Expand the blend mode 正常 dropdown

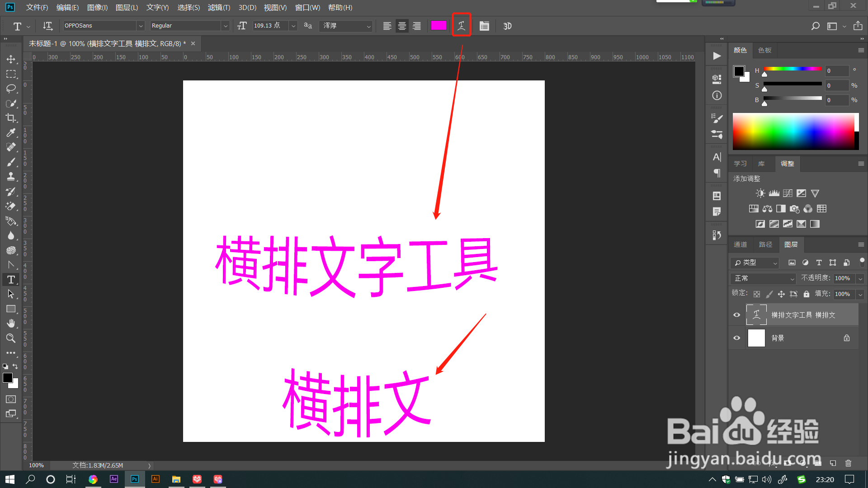coord(763,278)
